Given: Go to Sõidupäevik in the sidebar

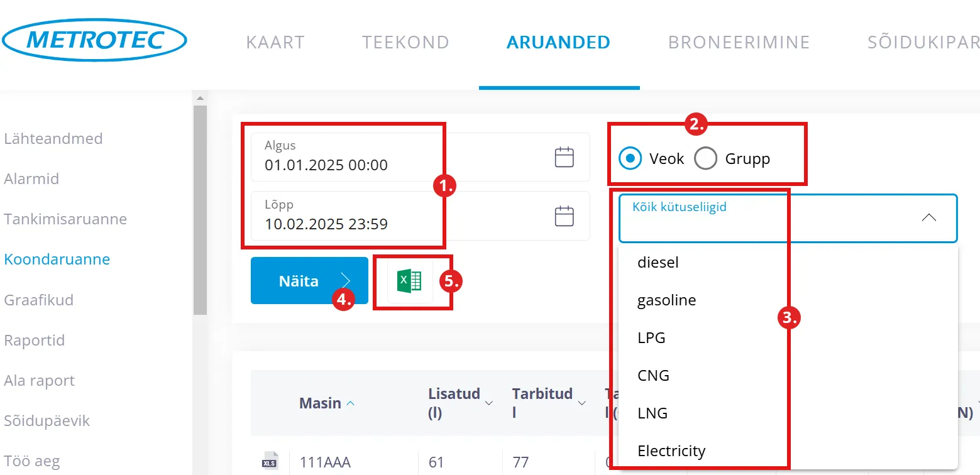Looking at the screenshot, I should coord(47,421).
